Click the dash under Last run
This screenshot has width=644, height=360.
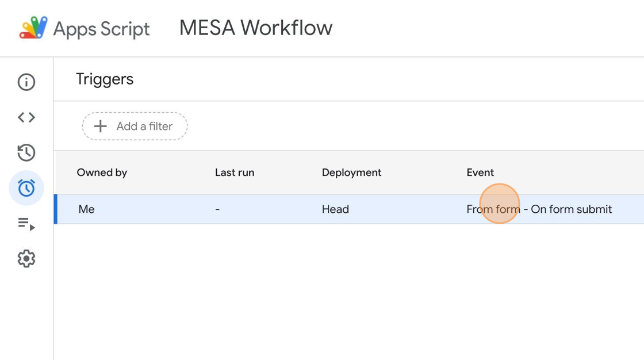[x=217, y=209]
